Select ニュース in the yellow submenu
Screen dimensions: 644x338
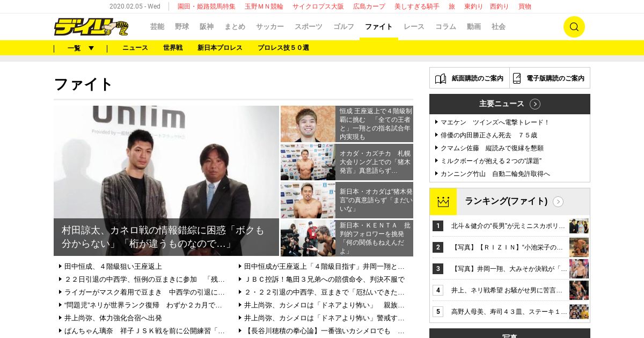tap(135, 48)
